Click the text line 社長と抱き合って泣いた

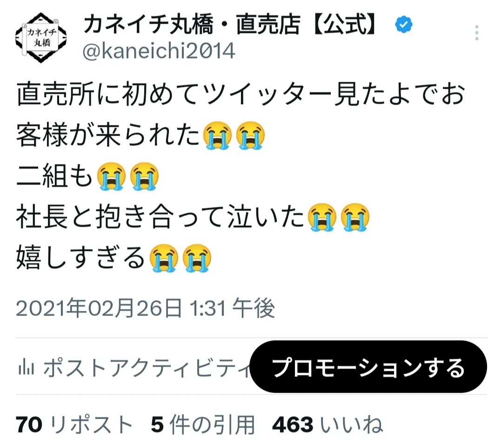[x=161, y=217]
